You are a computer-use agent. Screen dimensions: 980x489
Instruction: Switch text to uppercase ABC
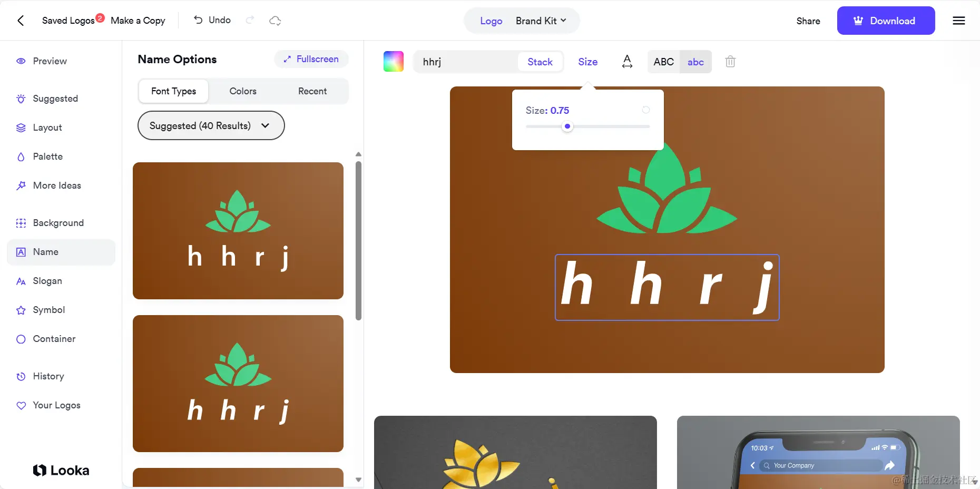pyautogui.click(x=664, y=62)
